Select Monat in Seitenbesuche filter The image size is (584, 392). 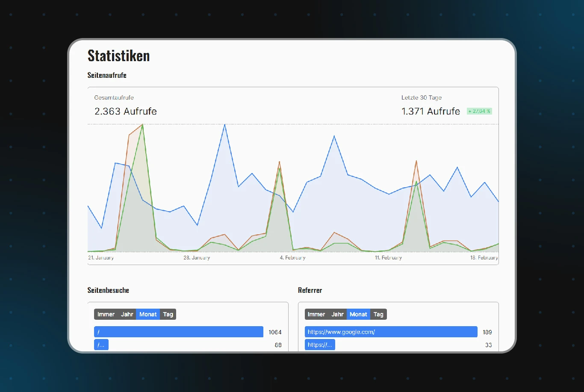pos(148,314)
